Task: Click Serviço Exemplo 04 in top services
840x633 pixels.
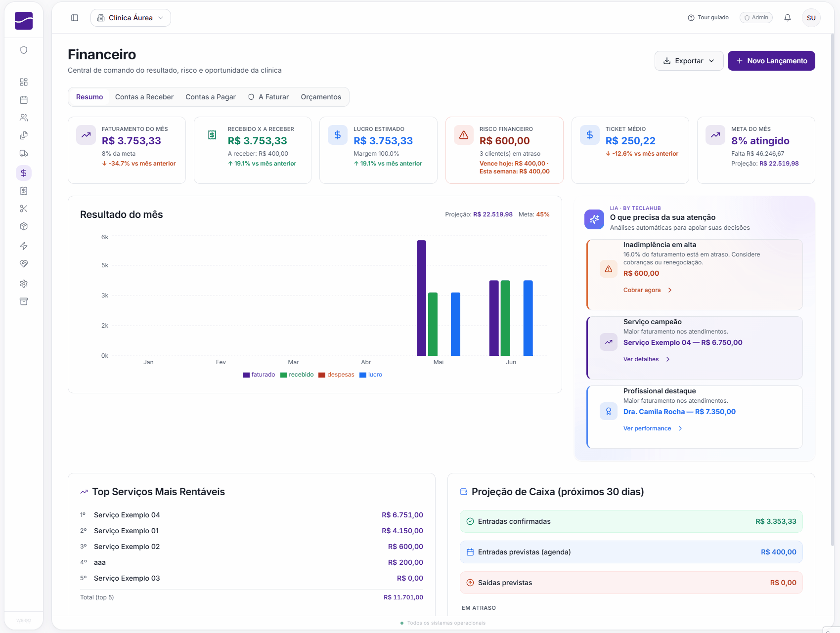Action: tap(127, 515)
